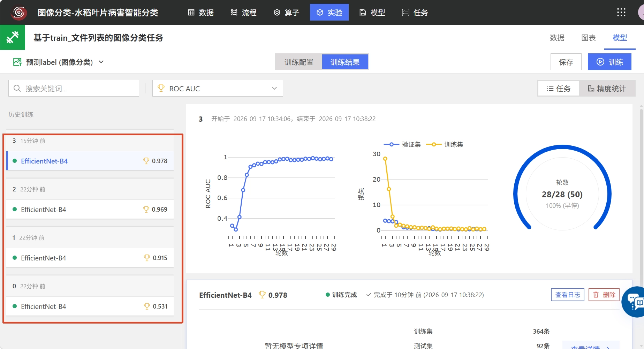The image size is (644, 349).
Task: Open the ROC AUC metric dropdown
Action: click(x=218, y=89)
